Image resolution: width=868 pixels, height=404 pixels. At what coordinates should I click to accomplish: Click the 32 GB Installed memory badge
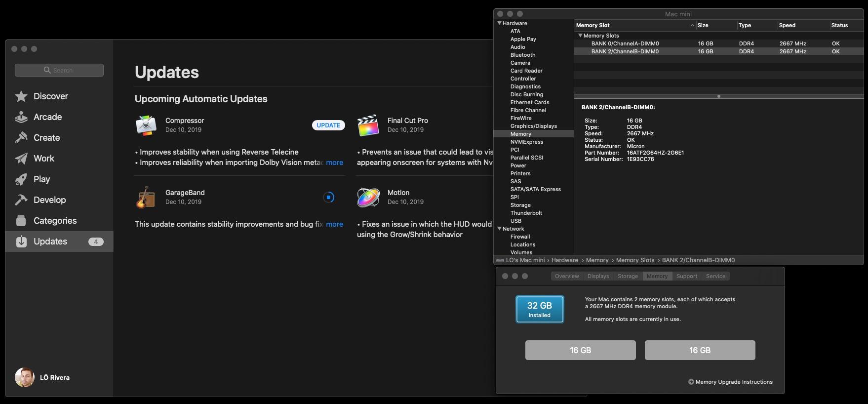click(540, 309)
